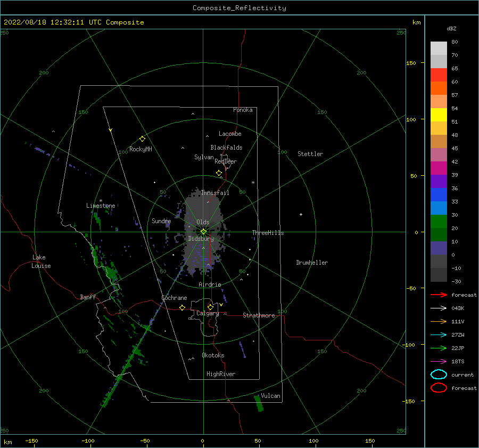479x448 pixels.
Task: Click the RockyMH label
Action: tap(141, 149)
